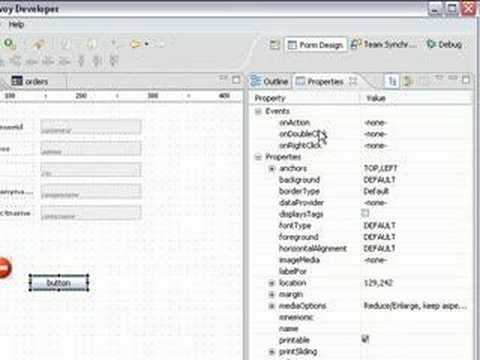Select the background property row
This screenshot has width=480, height=360.
click(362, 180)
